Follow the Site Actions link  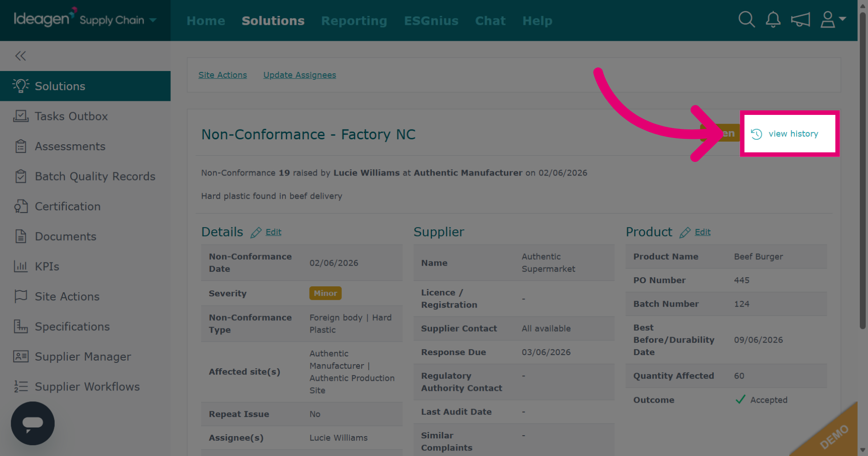[x=222, y=75]
